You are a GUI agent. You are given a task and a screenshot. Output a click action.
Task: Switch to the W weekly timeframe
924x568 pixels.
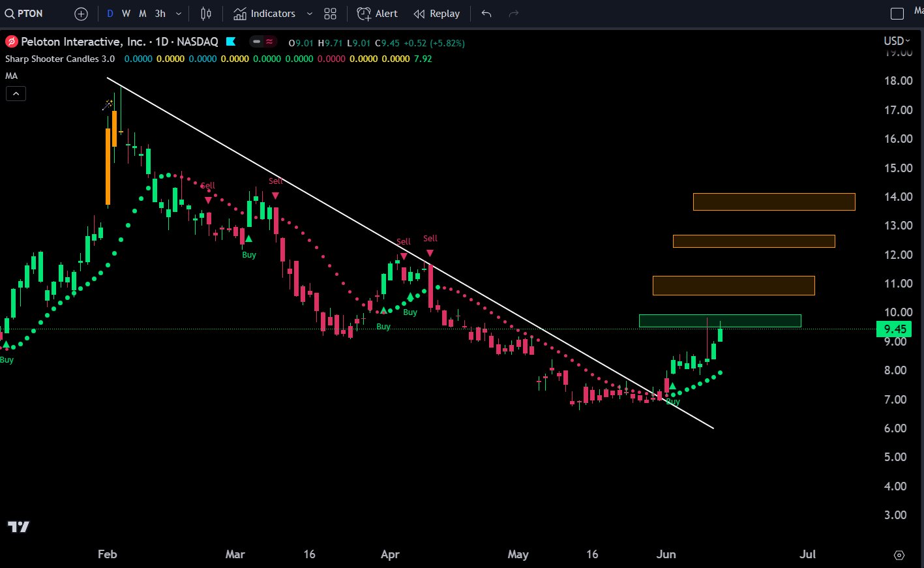click(x=126, y=14)
